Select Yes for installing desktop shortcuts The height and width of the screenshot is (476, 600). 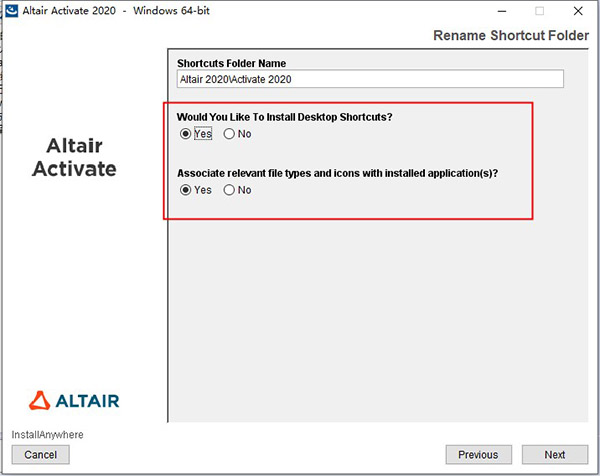tap(185, 134)
